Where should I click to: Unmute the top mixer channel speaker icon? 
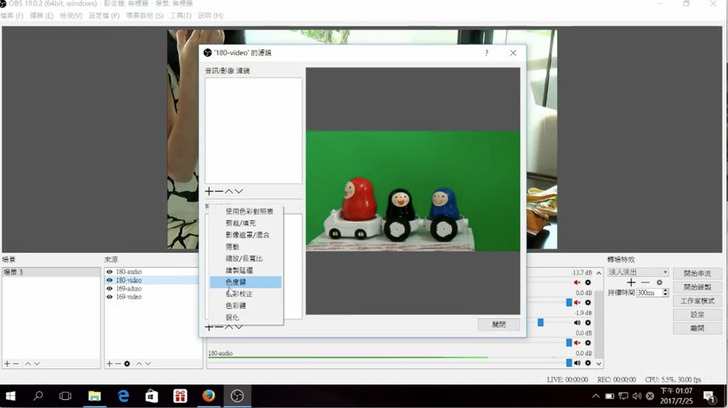coord(577,283)
